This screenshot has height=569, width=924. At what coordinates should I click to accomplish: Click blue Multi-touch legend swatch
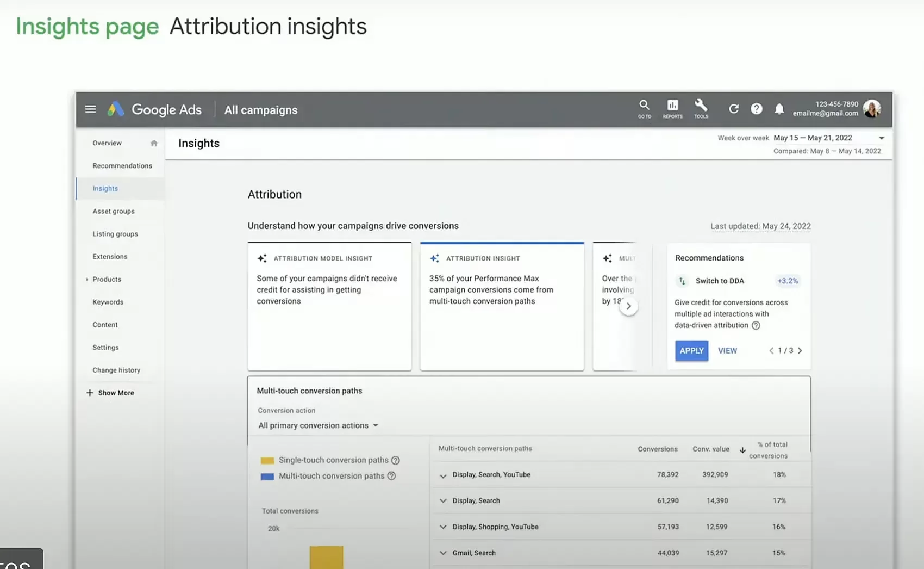coord(267,477)
